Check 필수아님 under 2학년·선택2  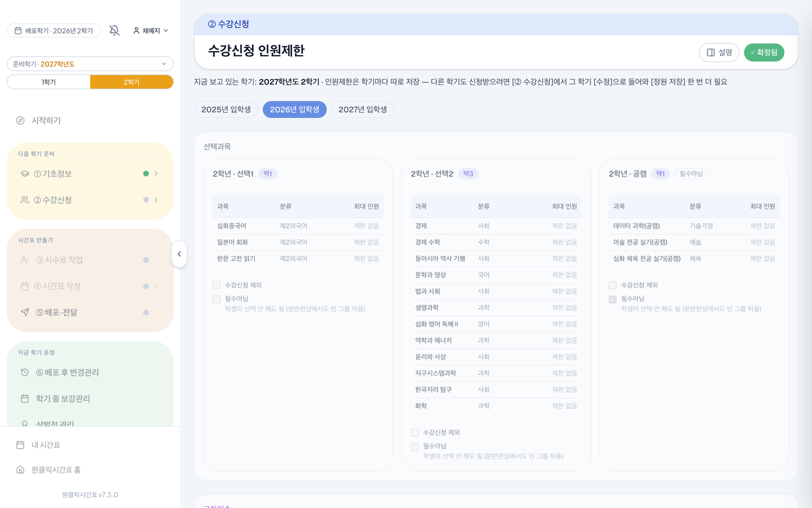pyautogui.click(x=414, y=446)
